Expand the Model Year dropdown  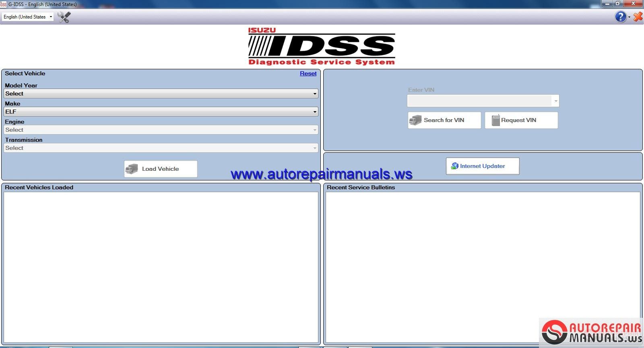(161, 93)
